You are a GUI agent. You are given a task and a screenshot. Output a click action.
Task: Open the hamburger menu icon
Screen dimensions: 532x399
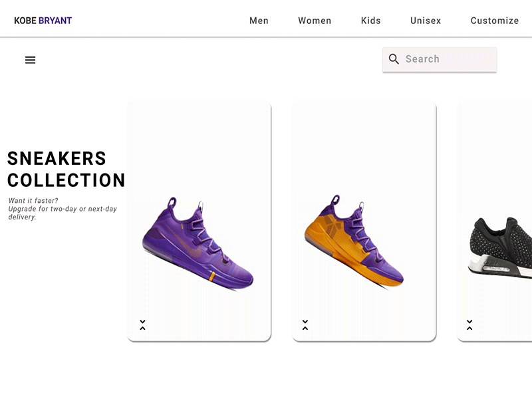point(30,60)
